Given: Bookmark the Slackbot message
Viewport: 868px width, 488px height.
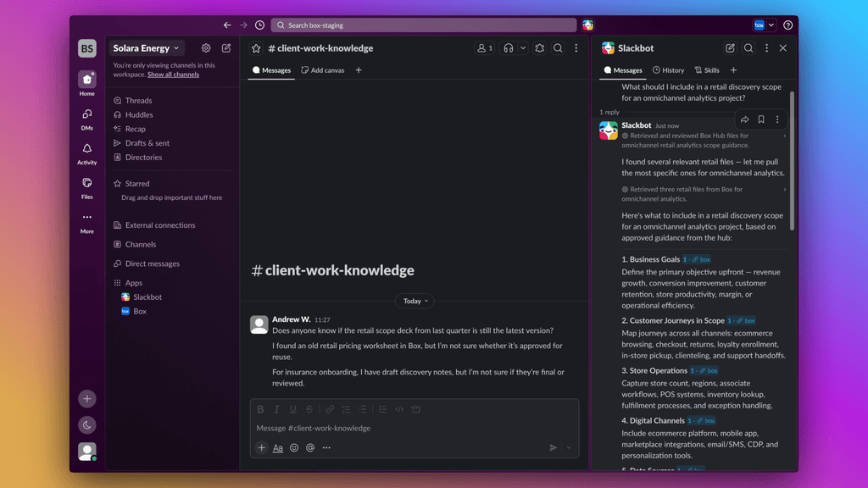Looking at the screenshot, I should tap(761, 119).
